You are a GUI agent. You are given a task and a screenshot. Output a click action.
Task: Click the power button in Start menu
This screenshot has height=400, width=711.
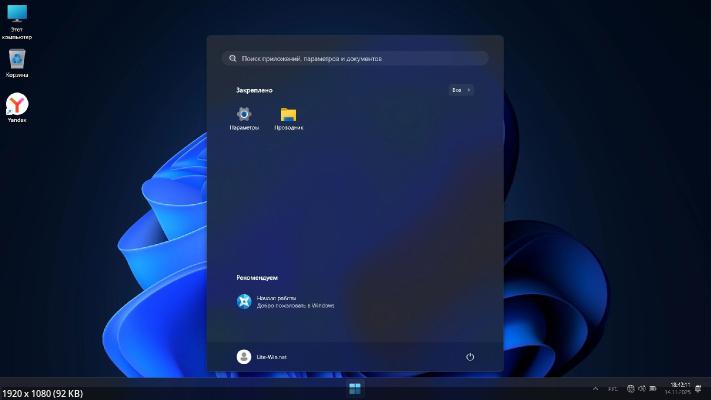[470, 357]
